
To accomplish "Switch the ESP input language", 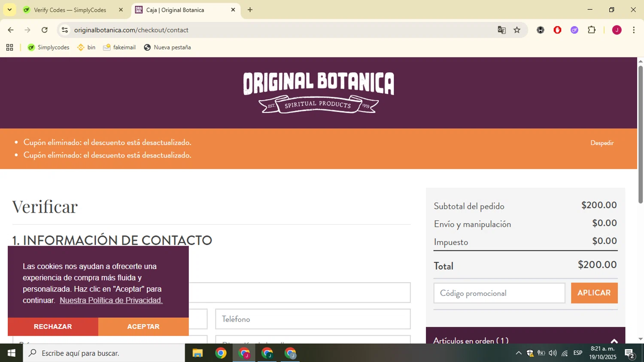I will 578,353.
